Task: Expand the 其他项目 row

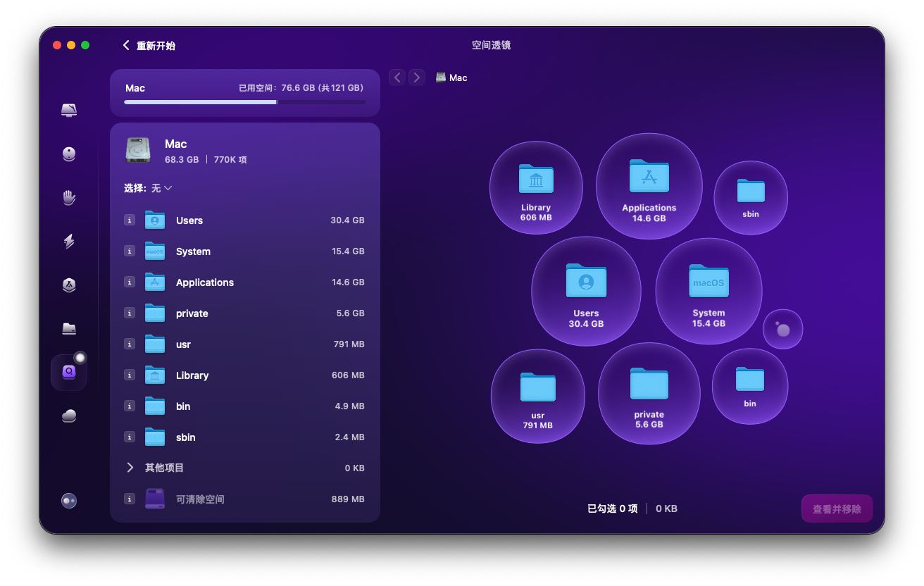Action: click(x=130, y=468)
